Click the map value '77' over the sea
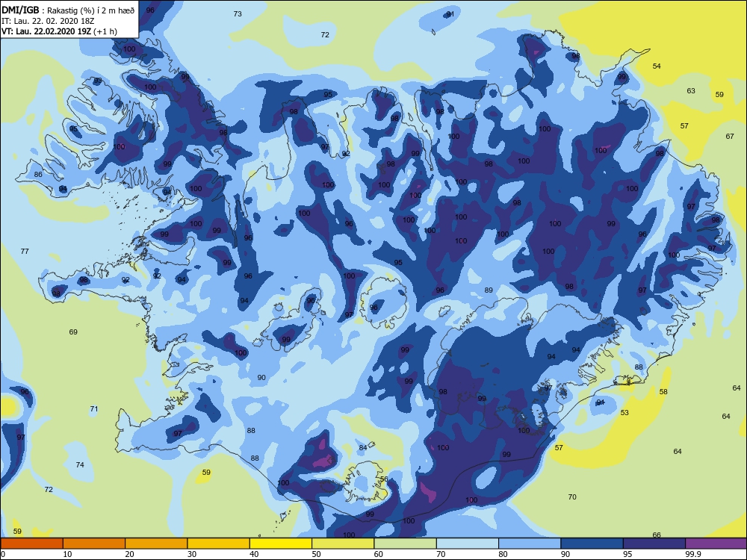The height and width of the screenshot is (560, 747). click(x=25, y=252)
